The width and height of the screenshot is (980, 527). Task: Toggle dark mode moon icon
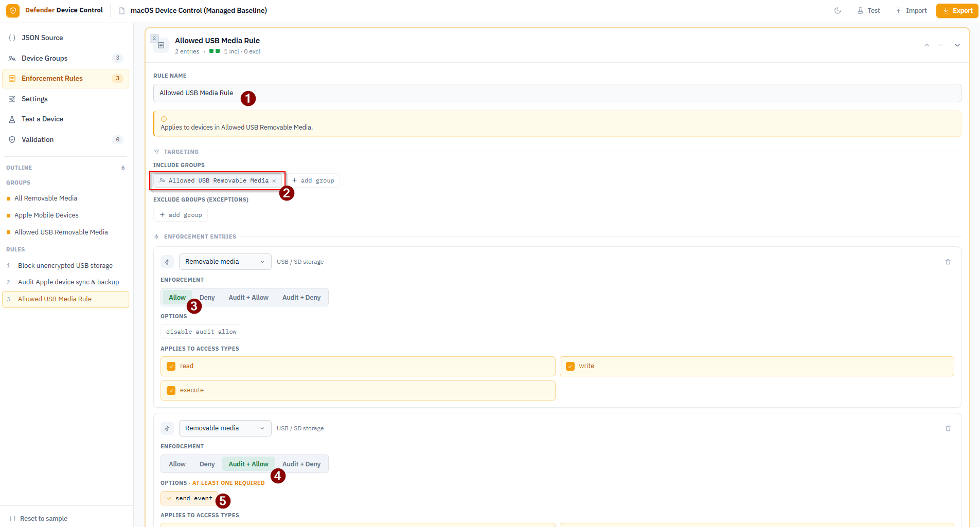pos(838,10)
